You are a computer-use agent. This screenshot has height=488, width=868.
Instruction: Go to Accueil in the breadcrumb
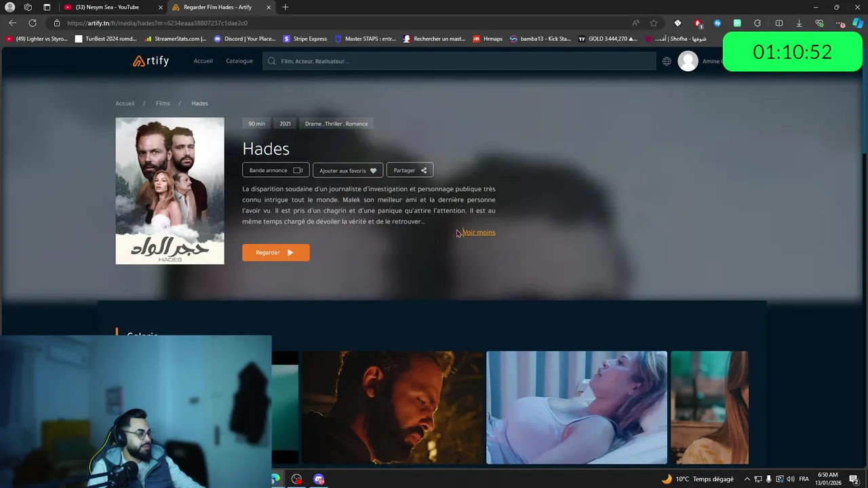[x=125, y=103]
